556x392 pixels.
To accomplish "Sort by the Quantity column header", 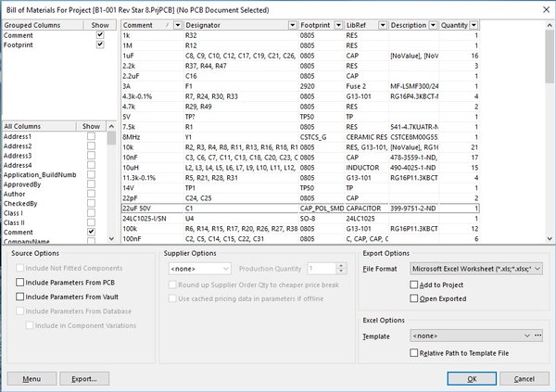I will coord(454,25).
